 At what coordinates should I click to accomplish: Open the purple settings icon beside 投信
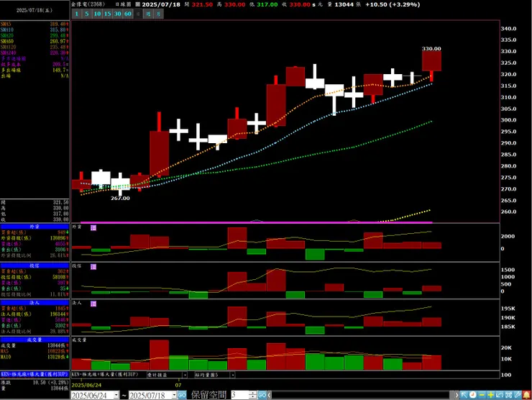93,267
